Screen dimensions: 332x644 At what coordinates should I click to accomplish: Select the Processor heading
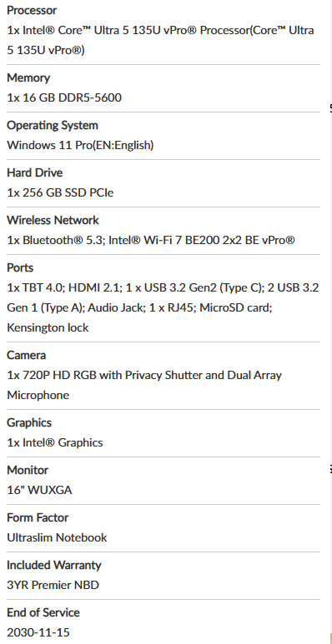coord(32,10)
